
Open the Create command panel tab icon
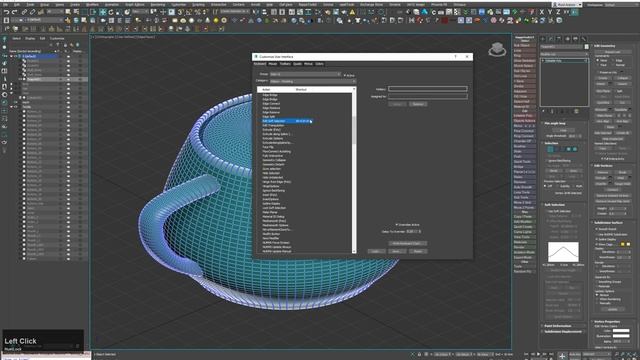click(543, 39)
